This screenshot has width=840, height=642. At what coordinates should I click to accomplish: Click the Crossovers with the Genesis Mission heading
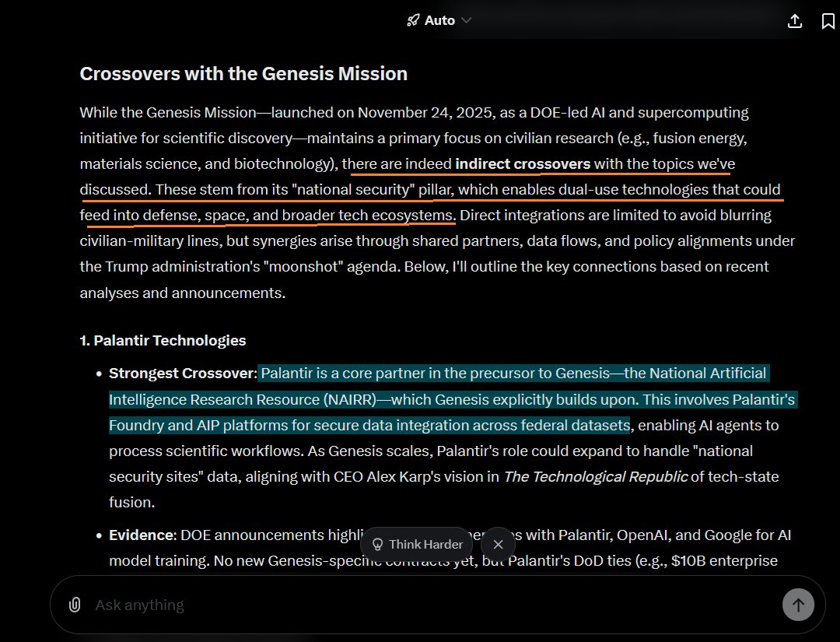pos(243,73)
